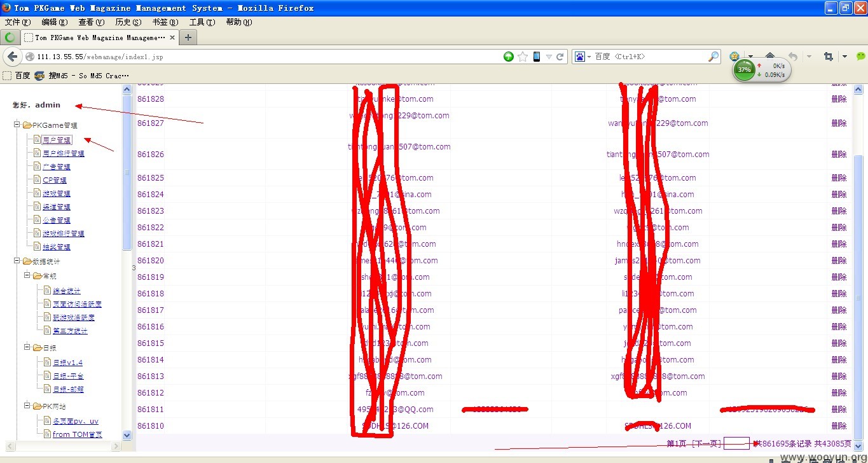Click the Baidu paw search engine icon
The height and width of the screenshot is (463, 868).
580,57
